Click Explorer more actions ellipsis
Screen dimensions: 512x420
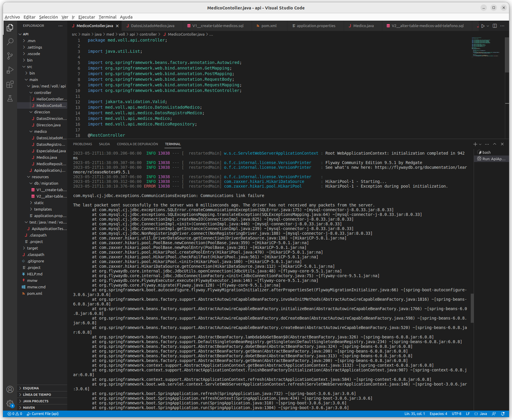tap(60, 26)
